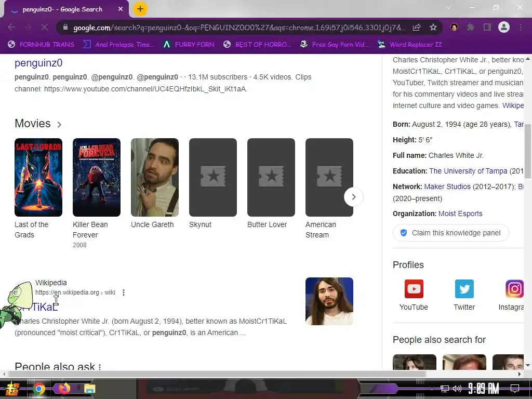The image size is (532, 399).
Task: Show hidden tray icons chevron
Action: (x=432, y=389)
